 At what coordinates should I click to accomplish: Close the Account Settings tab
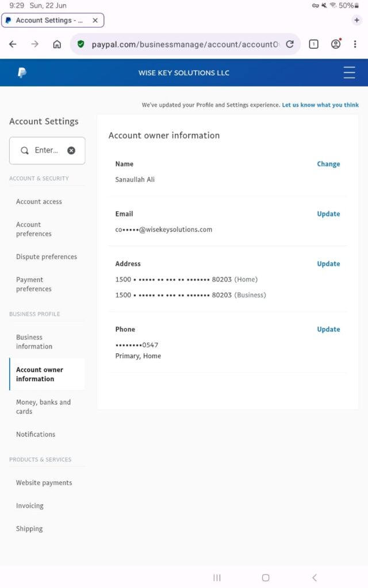[x=95, y=20]
